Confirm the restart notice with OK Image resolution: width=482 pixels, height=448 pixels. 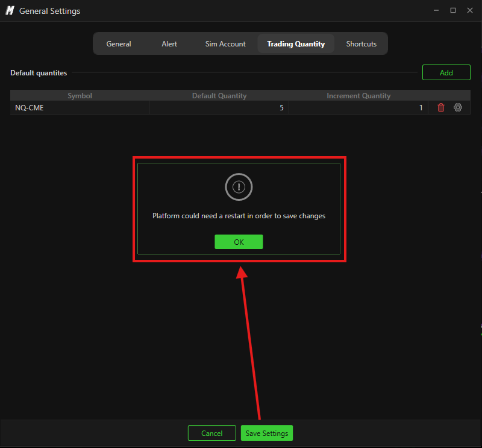click(x=239, y=242)
